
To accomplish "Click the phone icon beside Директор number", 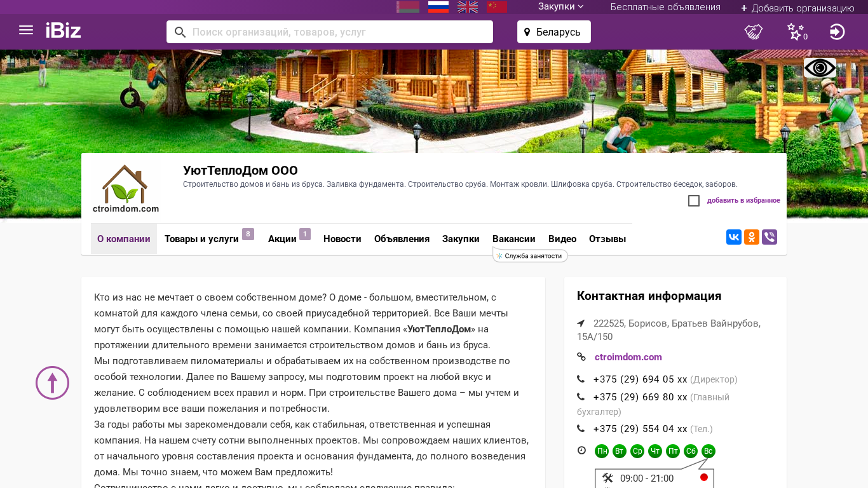I will [x=581, y=379].
